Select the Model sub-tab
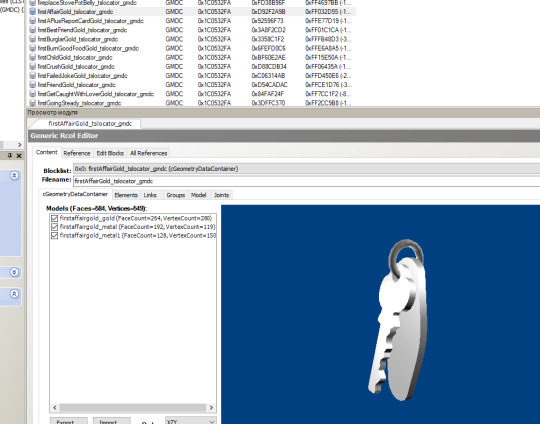The height and width of the screenshot is (424, 540). [199, 195]
